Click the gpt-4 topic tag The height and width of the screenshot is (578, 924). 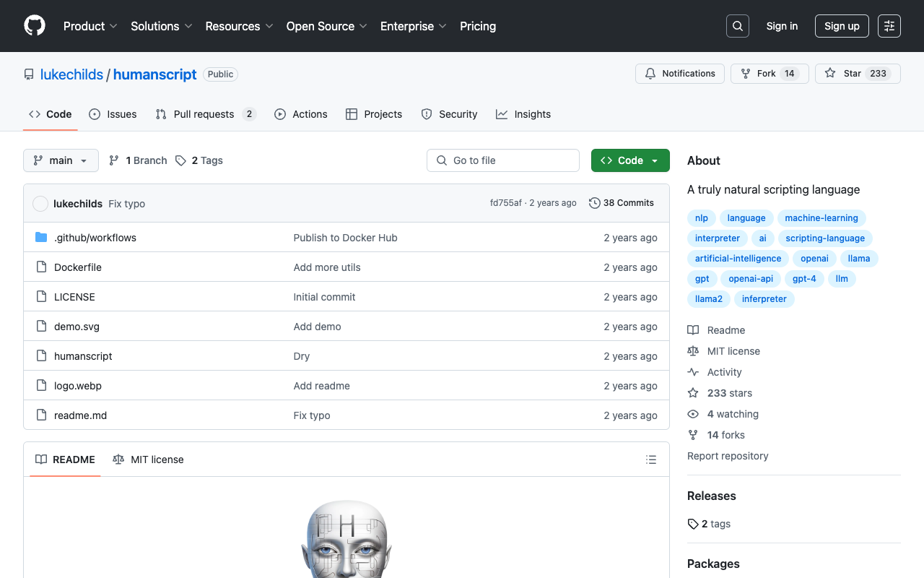tap(804, 279)
